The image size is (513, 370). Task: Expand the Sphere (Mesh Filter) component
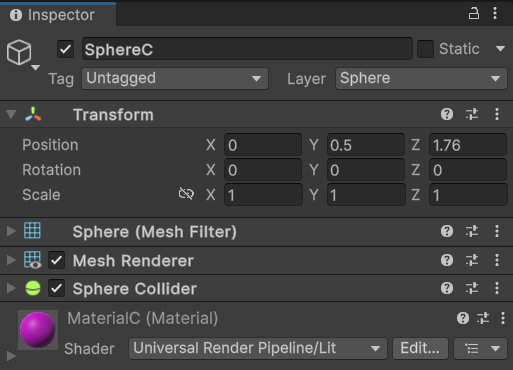tap(11, 231)
